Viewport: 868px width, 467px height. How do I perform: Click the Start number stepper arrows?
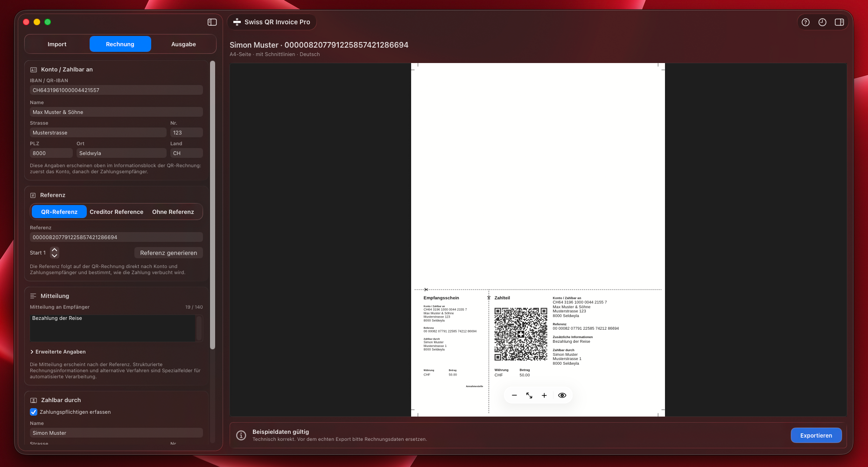55,253
